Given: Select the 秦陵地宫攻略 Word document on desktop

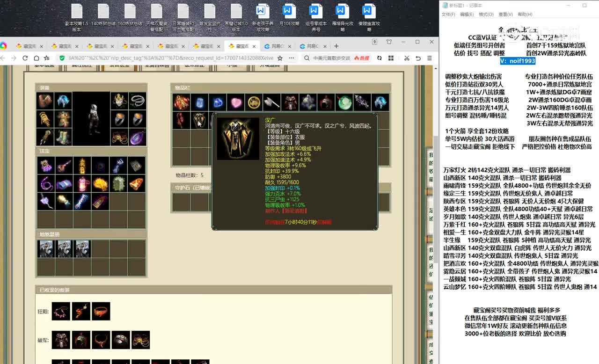Looking at the screenshot, I should tap(369, 18).
